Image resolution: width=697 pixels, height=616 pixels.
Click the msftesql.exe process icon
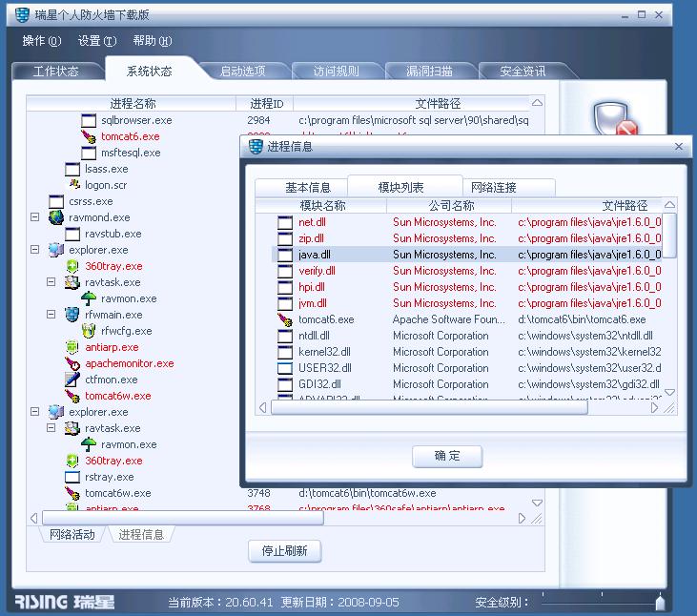[89, 153]
